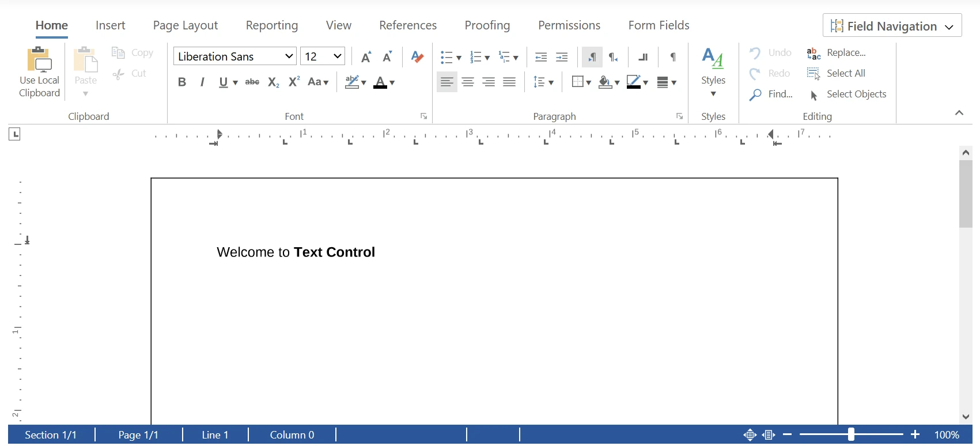Open line spacing dropdown
Viewport: 980px width, 446px height.
[x=543, y=82]
